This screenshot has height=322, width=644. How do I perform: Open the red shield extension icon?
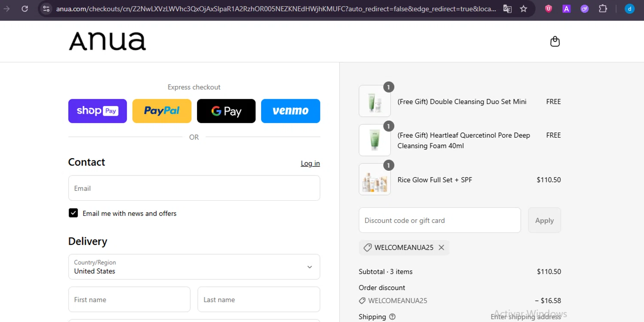(x=548, y=9)
